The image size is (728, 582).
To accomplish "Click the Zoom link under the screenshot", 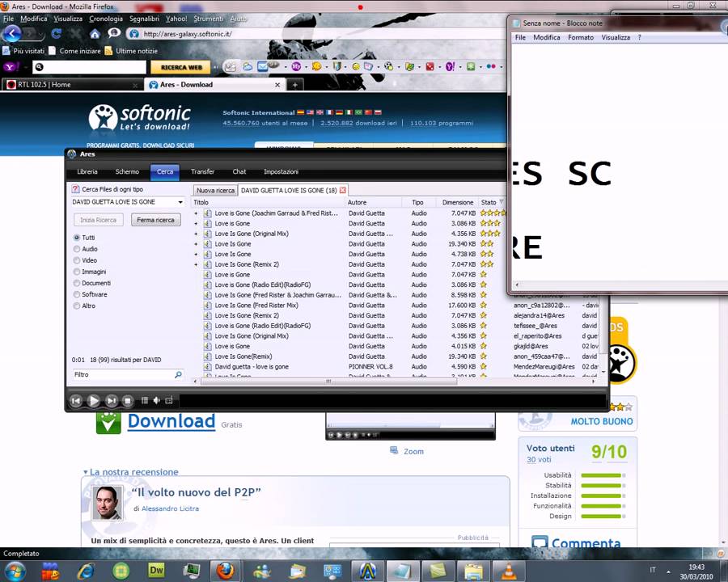I will pyautogui.click(x=413, y=452).
